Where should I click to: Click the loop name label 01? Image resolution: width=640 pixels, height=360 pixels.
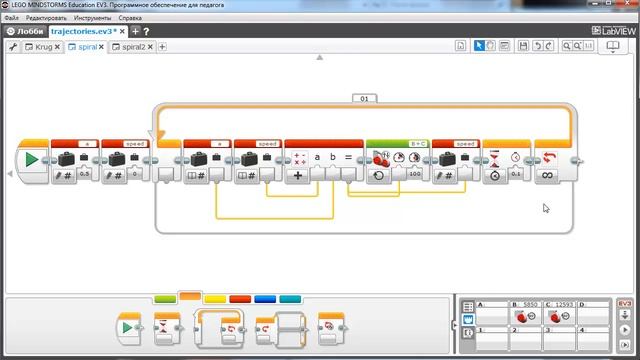click(364, 99)
